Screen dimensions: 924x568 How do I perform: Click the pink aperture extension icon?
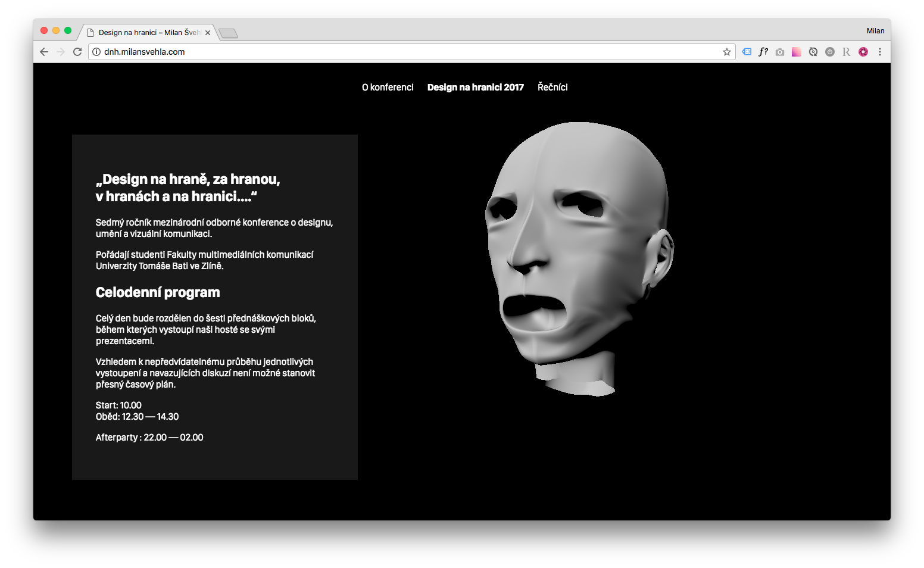863,52
